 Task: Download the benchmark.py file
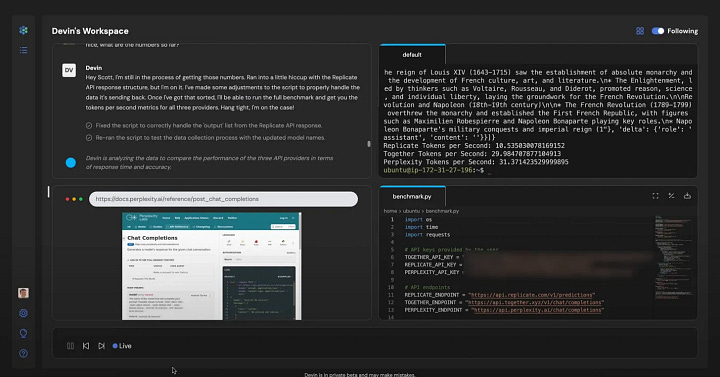(687, 196)
